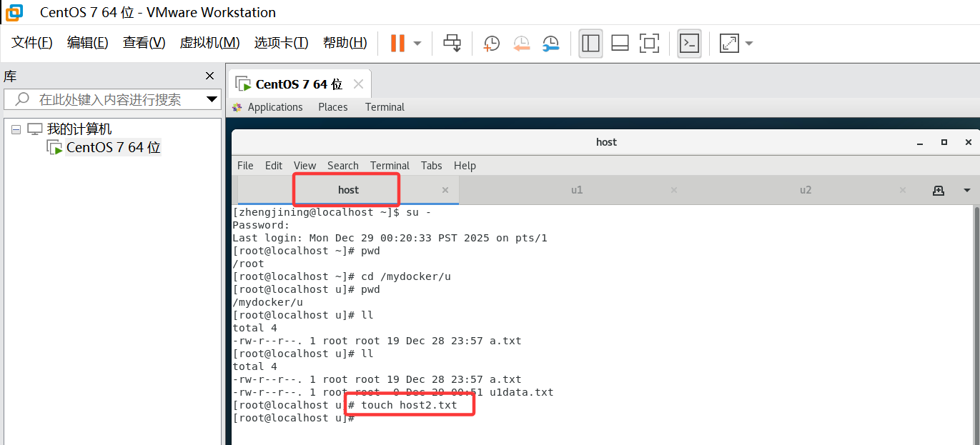980x445 pixels.
Task: Open the suspend options dropdown
Action: pos(416,44)
